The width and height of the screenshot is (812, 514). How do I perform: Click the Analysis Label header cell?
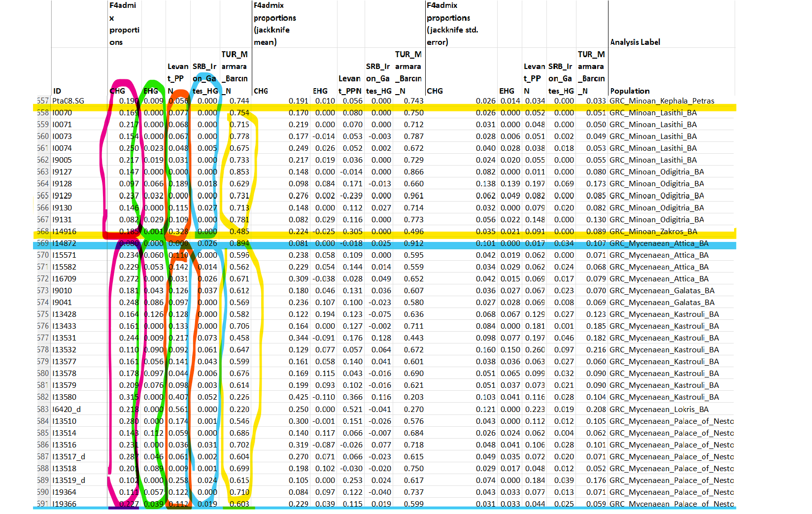635,42
